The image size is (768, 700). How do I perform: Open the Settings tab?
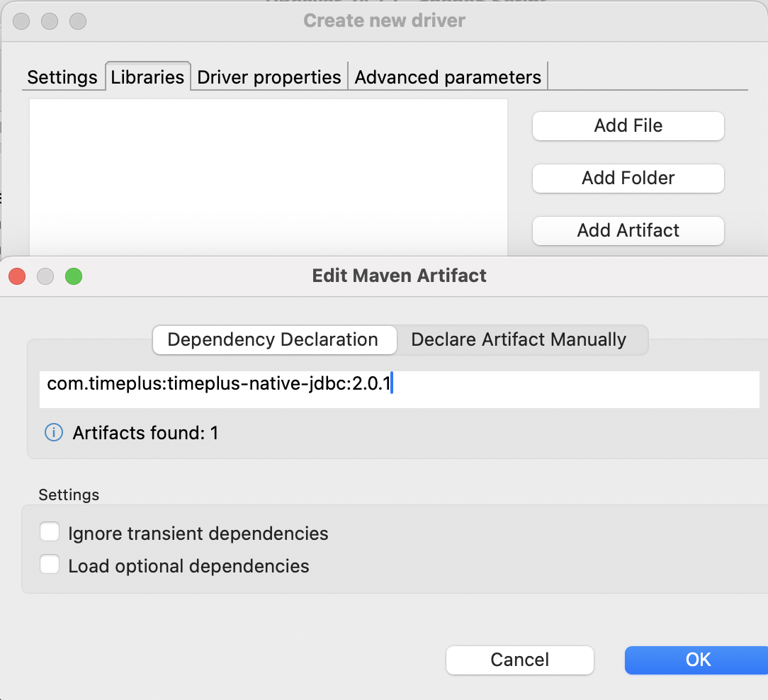click(x=62, y=77)
